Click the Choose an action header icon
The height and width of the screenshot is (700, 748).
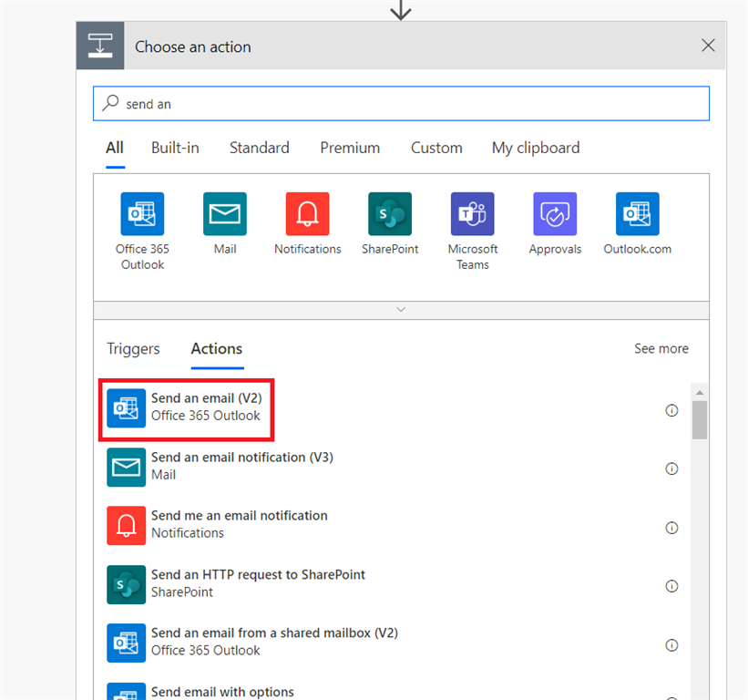pos(100,46)
